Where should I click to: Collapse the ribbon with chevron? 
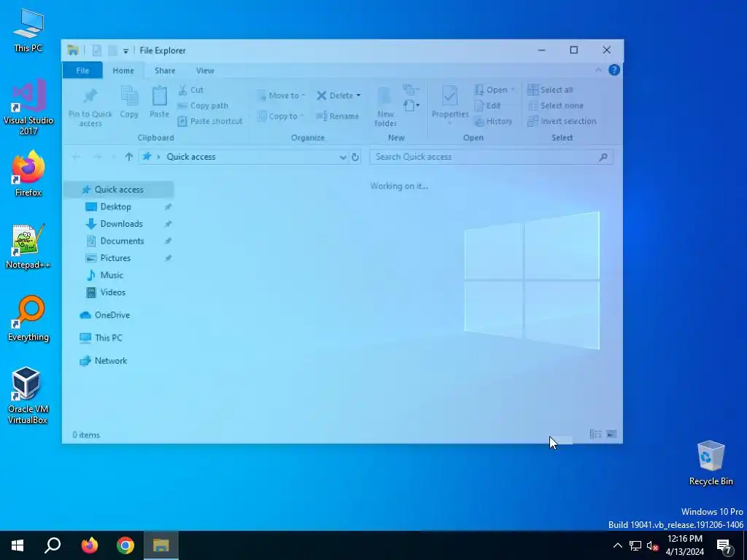598,70
